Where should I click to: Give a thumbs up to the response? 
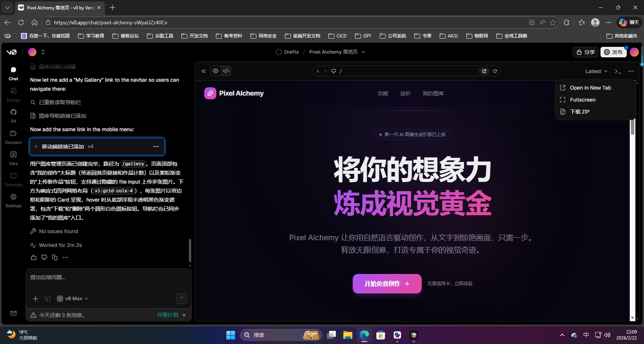click(34, 257)
